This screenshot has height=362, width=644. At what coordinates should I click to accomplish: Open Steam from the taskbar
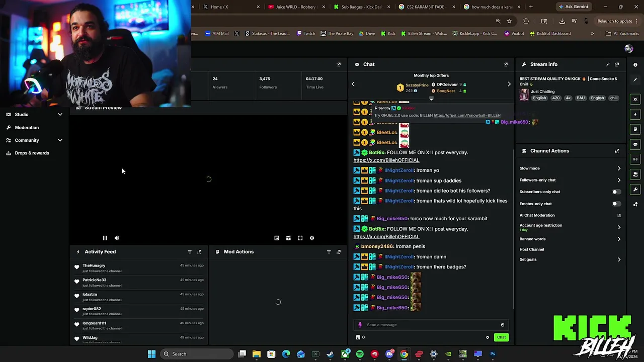[330, 354]
